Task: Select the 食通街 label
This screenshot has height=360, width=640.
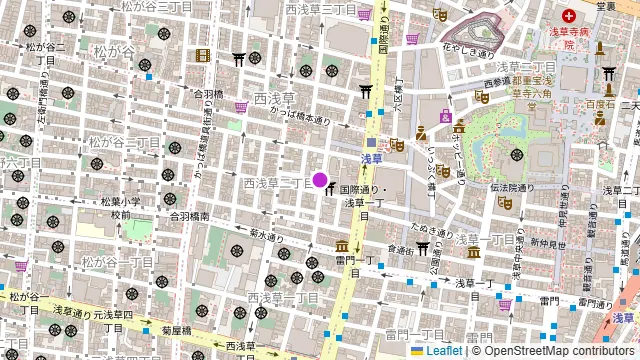Action: click(x=401, y=250)
